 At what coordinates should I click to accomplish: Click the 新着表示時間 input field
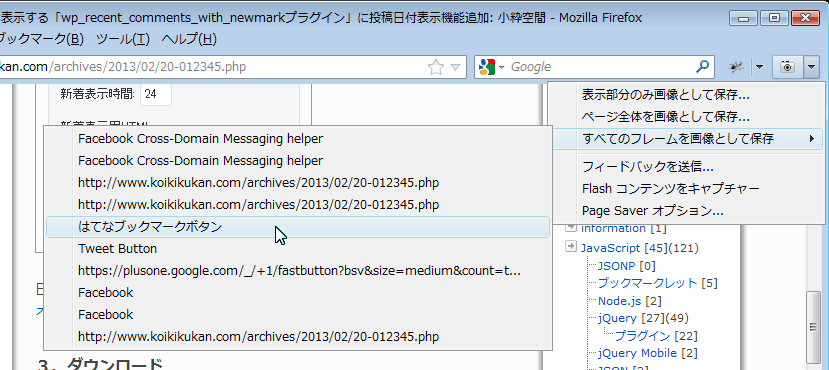(156, 94)
